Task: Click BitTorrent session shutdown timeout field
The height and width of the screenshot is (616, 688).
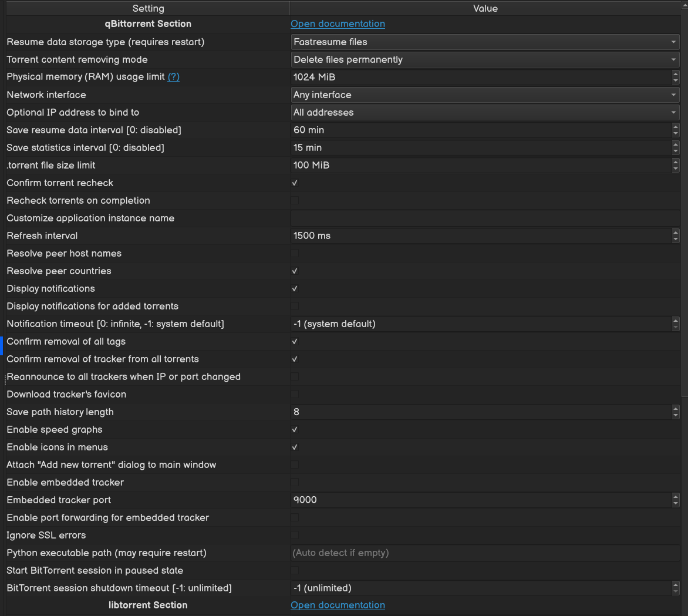Action: [481, 588]
